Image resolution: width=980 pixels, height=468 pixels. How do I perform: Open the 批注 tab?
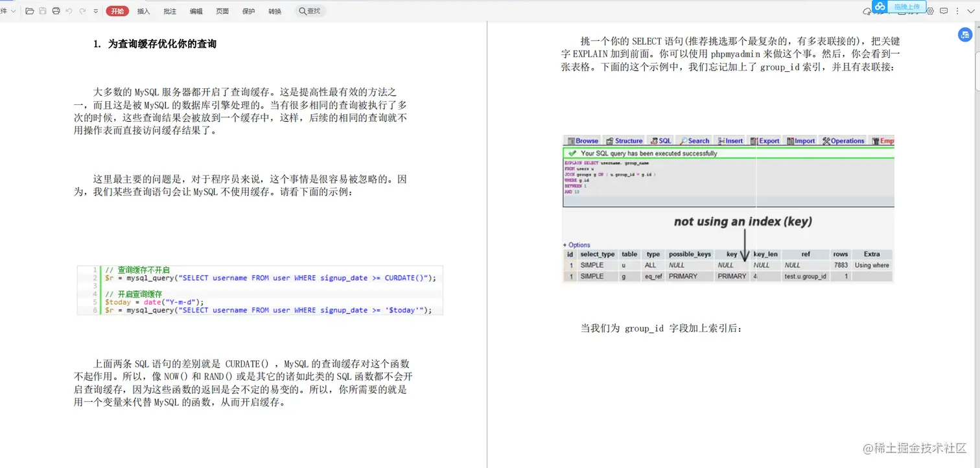click(x=170, y=11)
